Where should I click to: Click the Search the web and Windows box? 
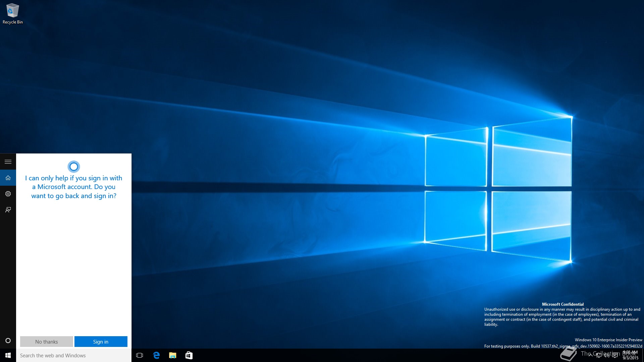(x=74, y=355)
